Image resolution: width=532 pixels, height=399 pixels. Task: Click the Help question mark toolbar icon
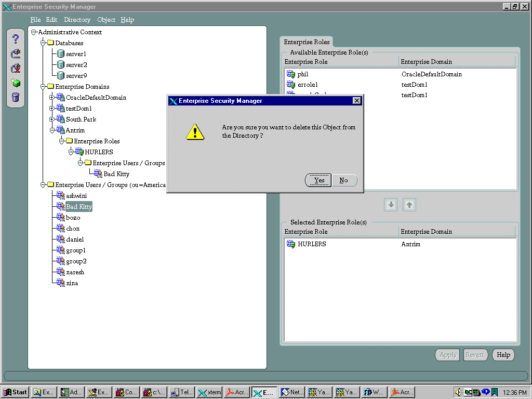click(16, 38)
